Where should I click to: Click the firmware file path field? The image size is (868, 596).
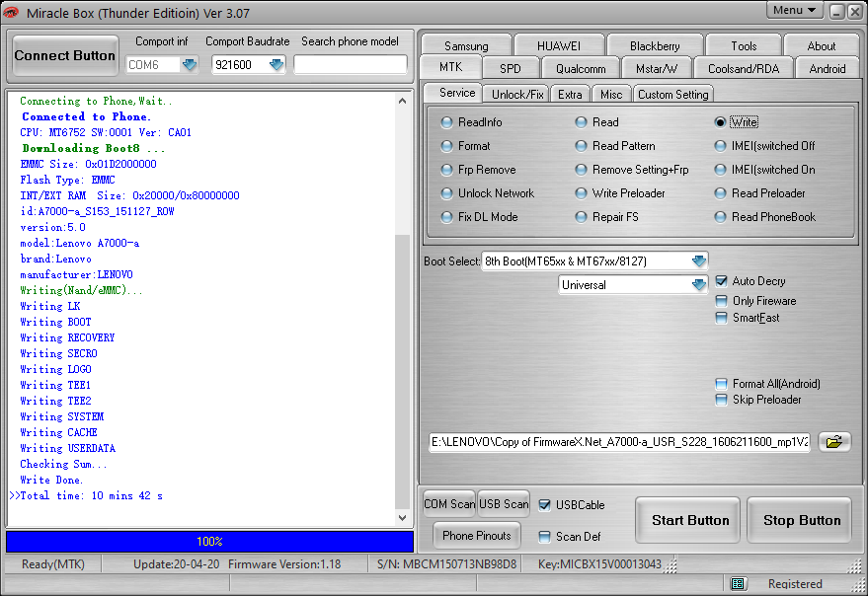tap(619, 442)
